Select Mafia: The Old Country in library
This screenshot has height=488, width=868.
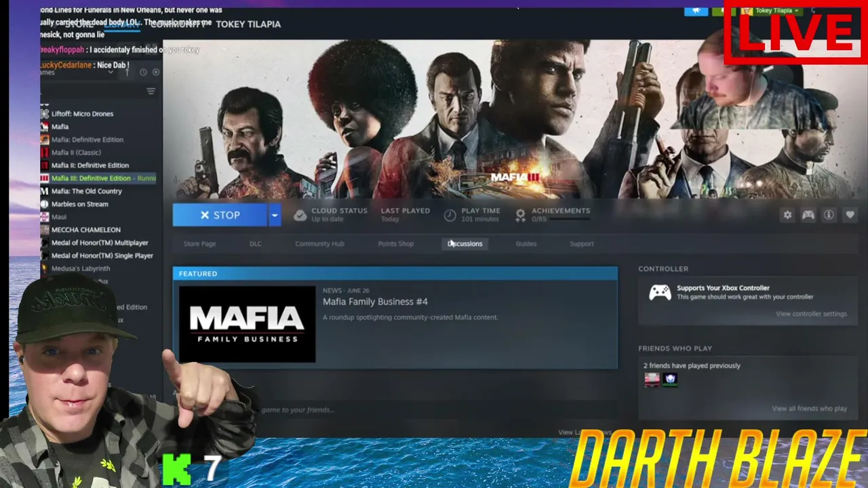click(x=87, y=191)
